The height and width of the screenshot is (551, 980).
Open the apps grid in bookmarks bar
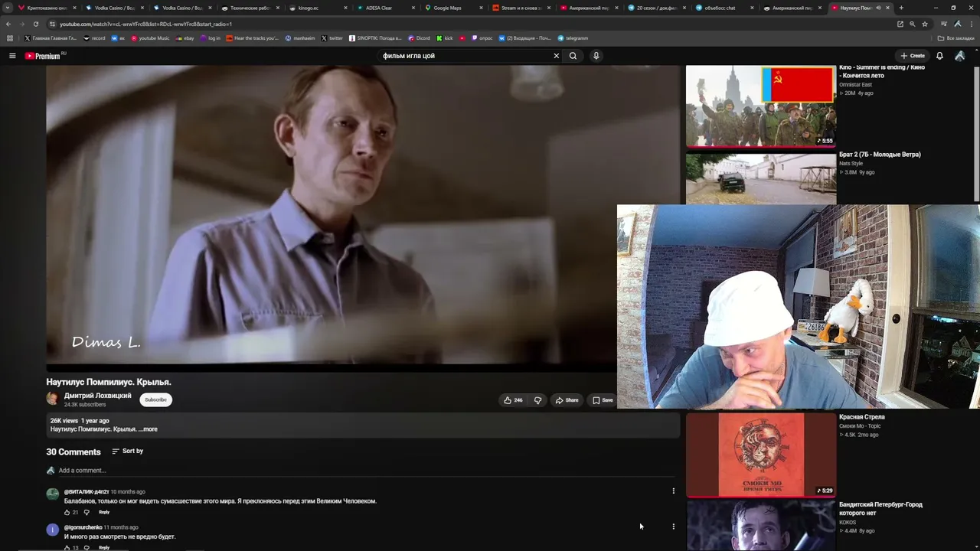(x=11, y=38)
